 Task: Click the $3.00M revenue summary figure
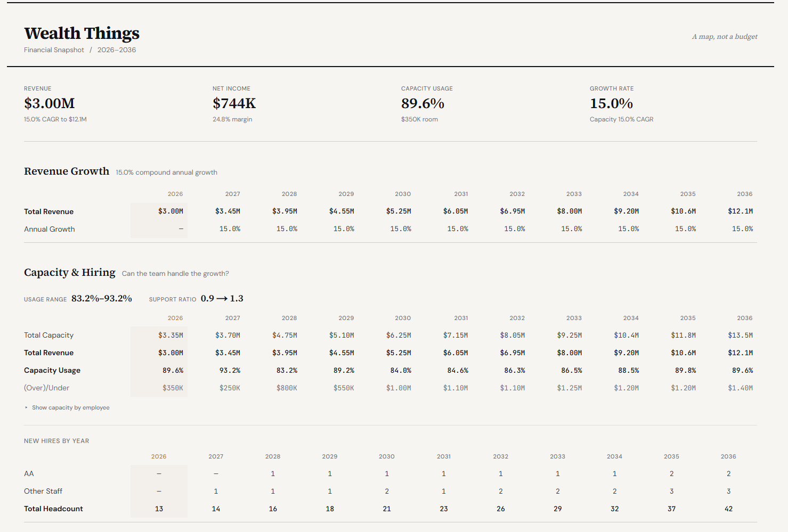(x=50, y=103)
